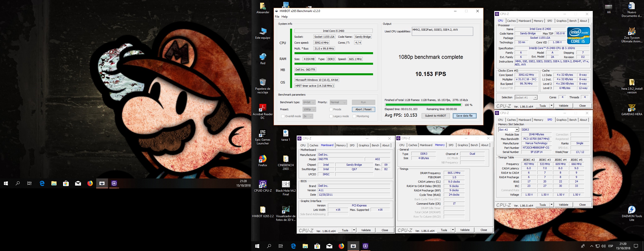Open the network icon in system tray
The height and width of the screenshot is (251, 644).
coord(598,246)
